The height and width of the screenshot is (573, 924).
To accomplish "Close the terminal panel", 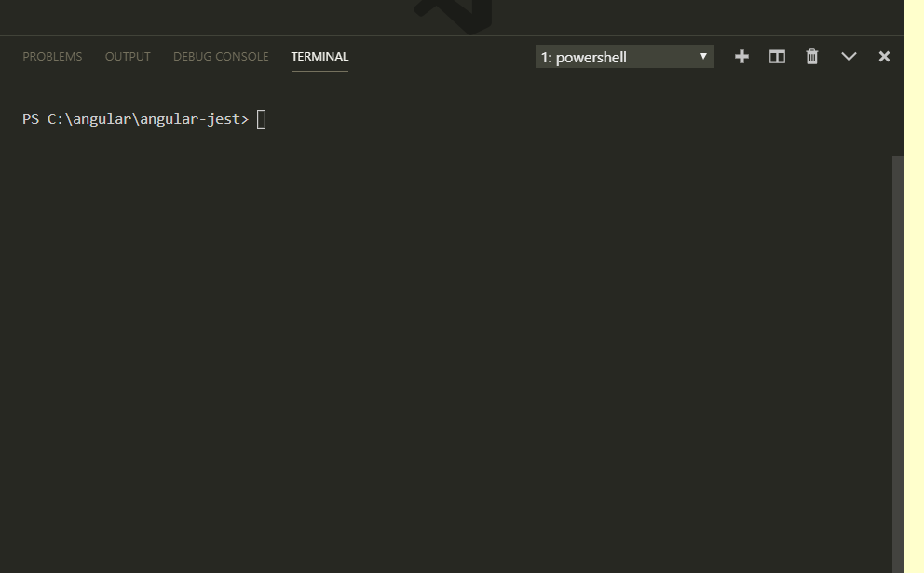I will click(x=884, y=57).
